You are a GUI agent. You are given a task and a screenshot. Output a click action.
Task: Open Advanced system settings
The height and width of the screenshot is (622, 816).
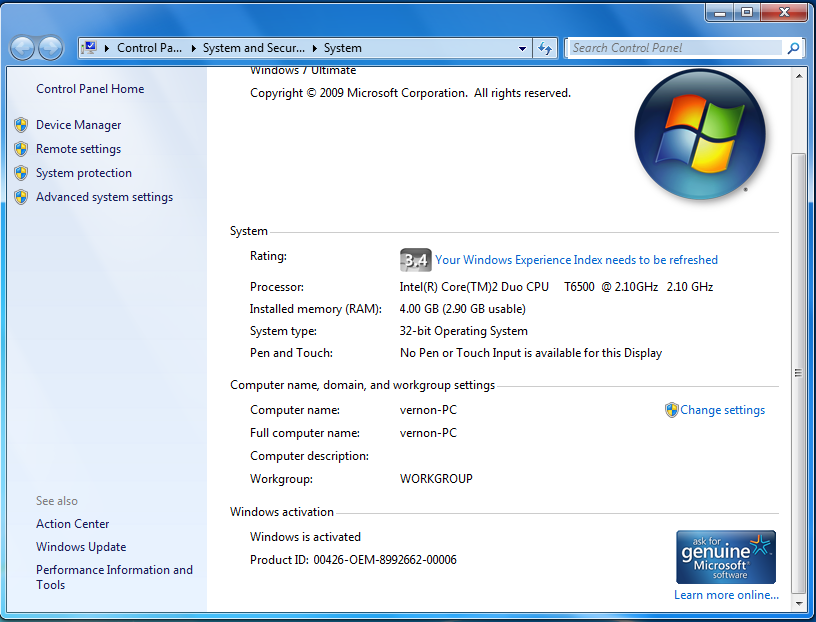104,197
